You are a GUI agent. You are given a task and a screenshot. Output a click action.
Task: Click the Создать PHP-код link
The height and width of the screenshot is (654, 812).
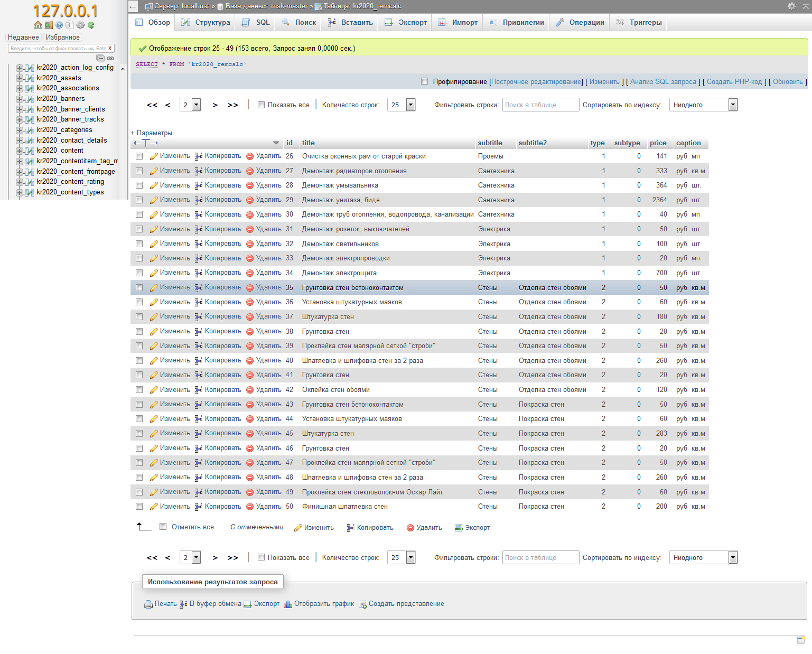[734, 82]
